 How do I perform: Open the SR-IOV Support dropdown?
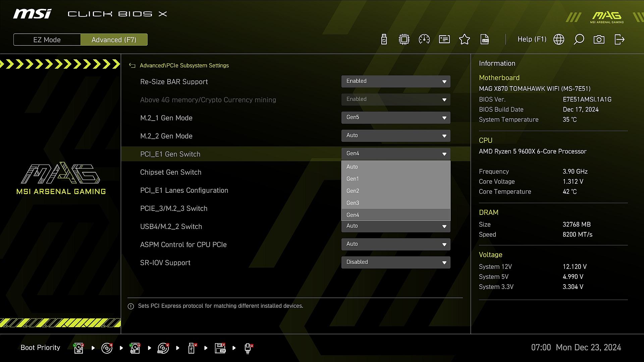click(396, 262)
